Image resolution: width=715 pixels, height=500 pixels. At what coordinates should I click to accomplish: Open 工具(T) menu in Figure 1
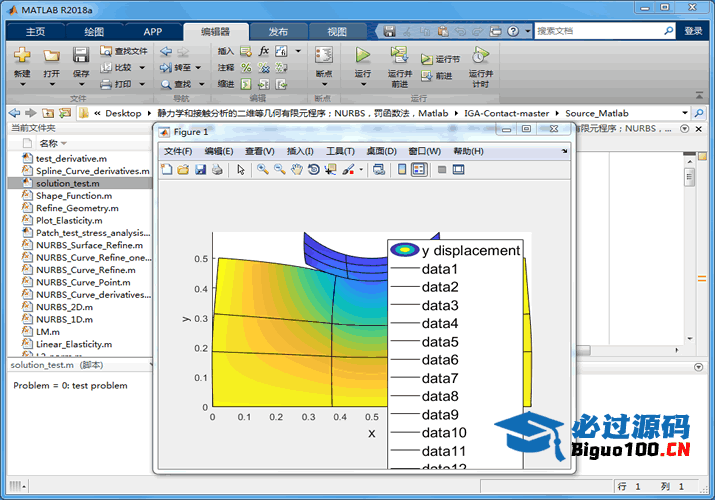pos(340,151)
